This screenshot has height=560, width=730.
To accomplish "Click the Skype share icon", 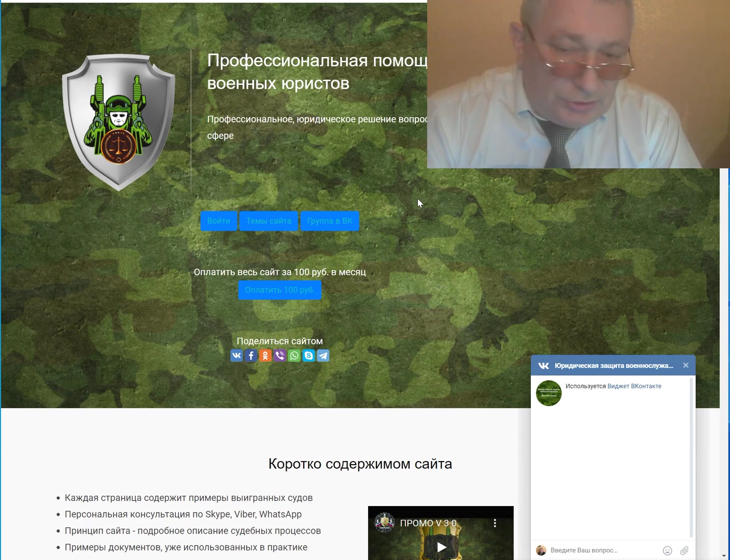I will pyautogui.click(x=308, y=356).
